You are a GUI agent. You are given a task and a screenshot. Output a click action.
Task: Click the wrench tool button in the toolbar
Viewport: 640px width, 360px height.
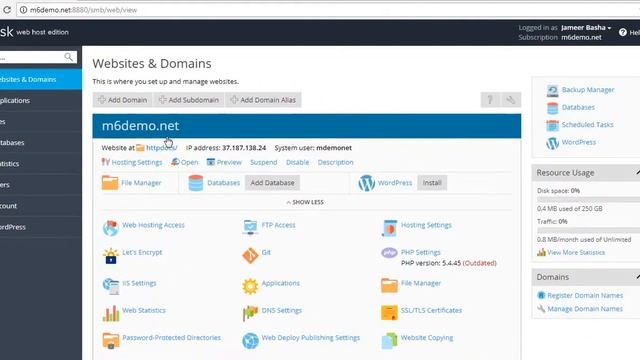[x=511, y=100]
